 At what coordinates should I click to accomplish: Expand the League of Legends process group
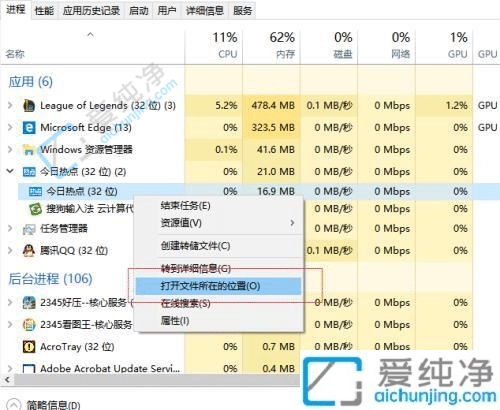[10, 106]
